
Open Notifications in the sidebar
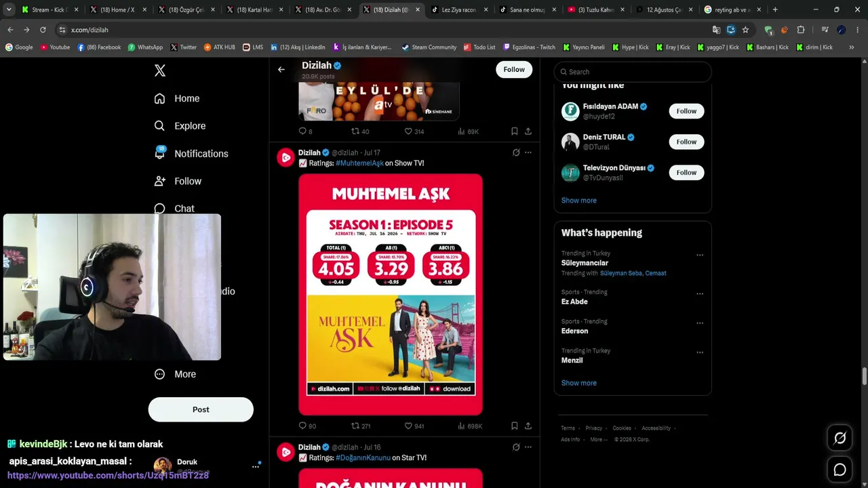[191, 154]
